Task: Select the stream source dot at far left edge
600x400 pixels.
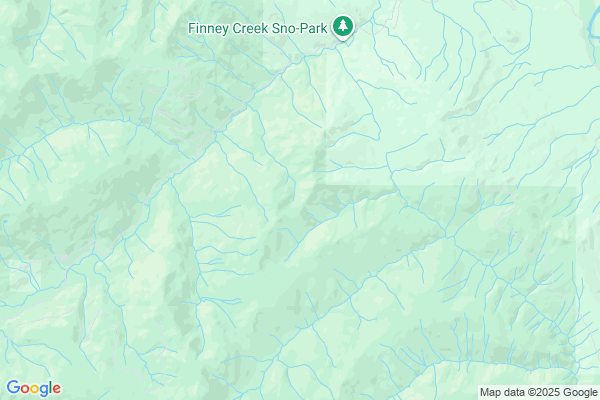Action: pyautogui.click(x=5, y=221)
